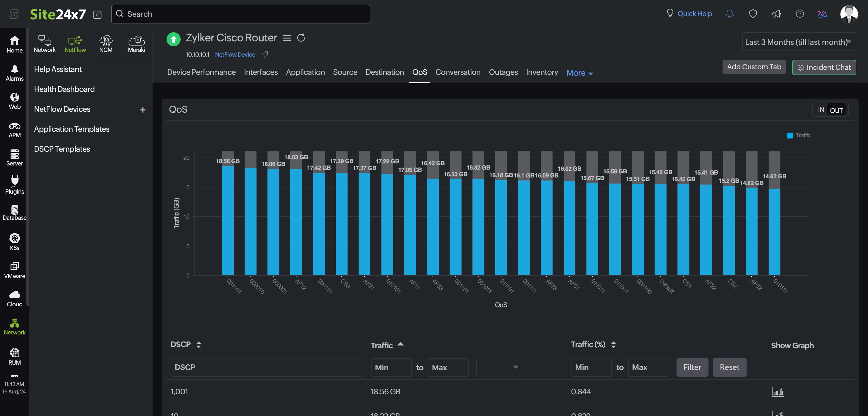
Task: Click the DSCP filter input field
Action: tap(266, 367)
